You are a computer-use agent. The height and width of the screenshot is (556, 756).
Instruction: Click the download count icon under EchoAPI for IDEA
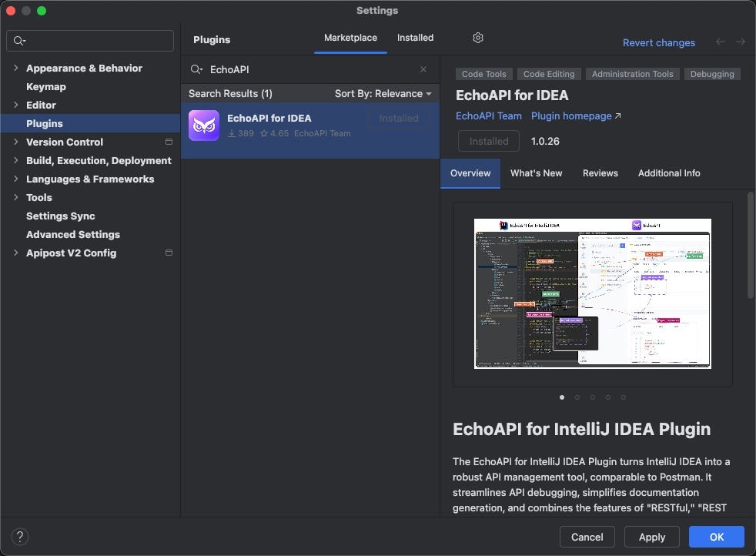[x=231, y=133]
